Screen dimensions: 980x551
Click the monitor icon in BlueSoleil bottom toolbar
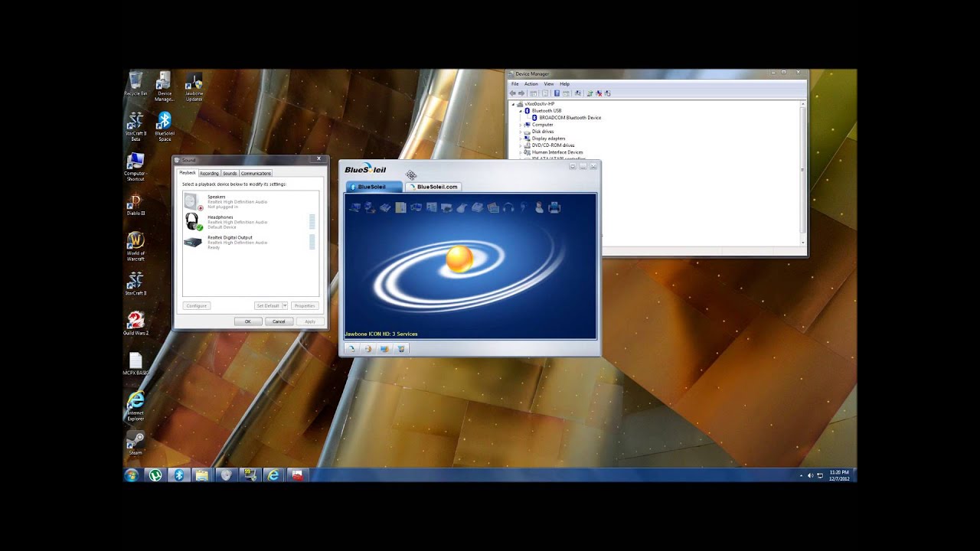[x=384, y=348]
